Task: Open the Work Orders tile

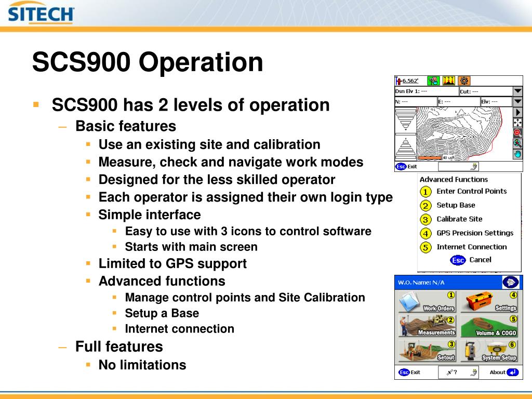Action: (427, 302)
